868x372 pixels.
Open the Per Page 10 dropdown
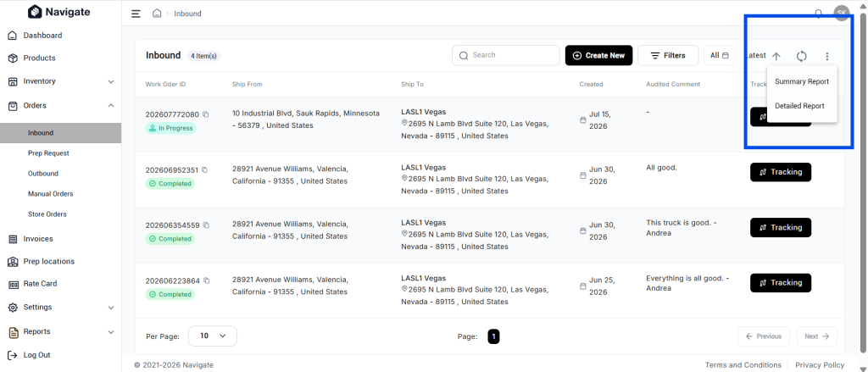click(x=213, y=336)
